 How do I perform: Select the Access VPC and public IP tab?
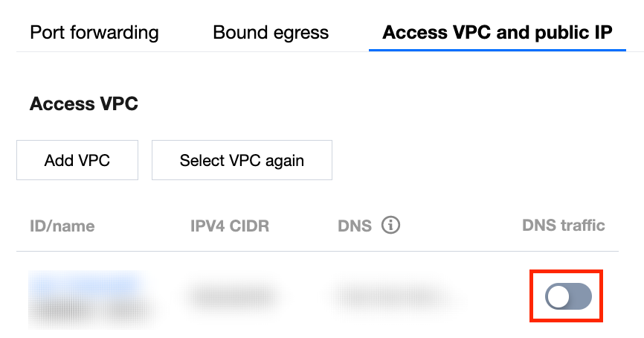point(497,33)
